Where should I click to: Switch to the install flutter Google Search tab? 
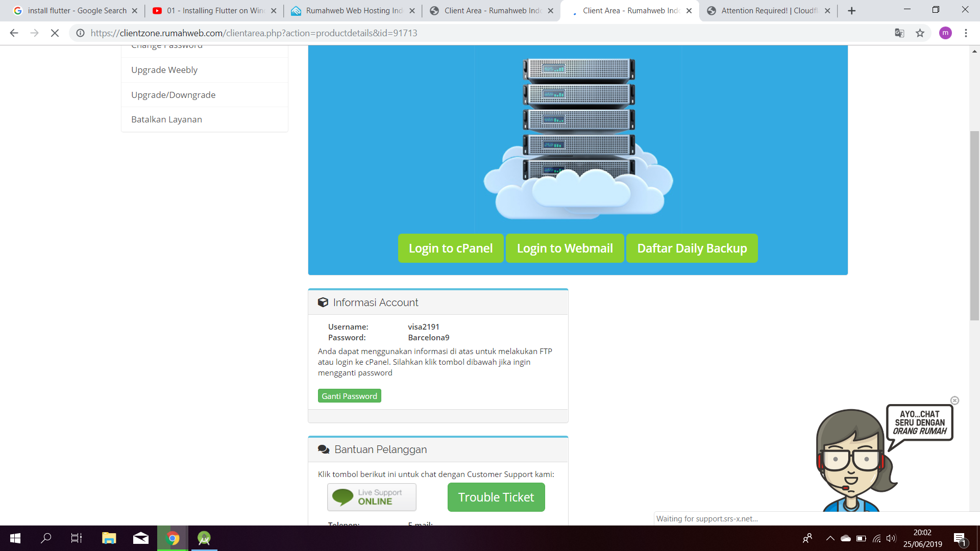[75, 11]
